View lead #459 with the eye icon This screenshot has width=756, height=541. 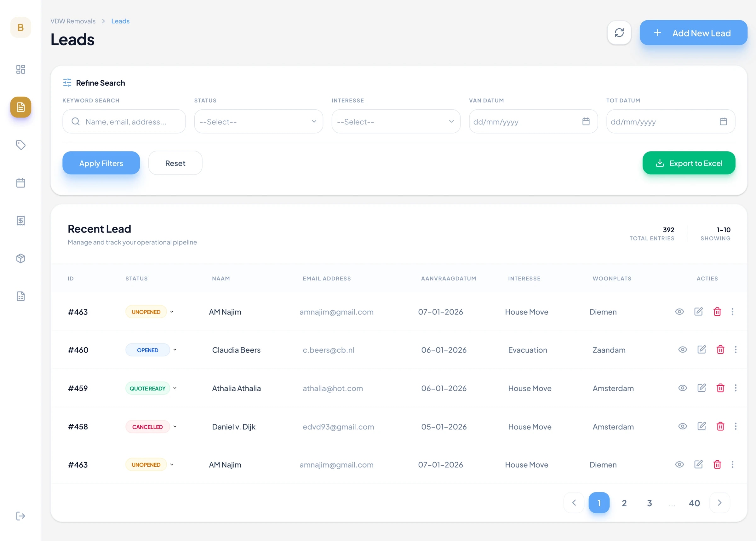682,388
